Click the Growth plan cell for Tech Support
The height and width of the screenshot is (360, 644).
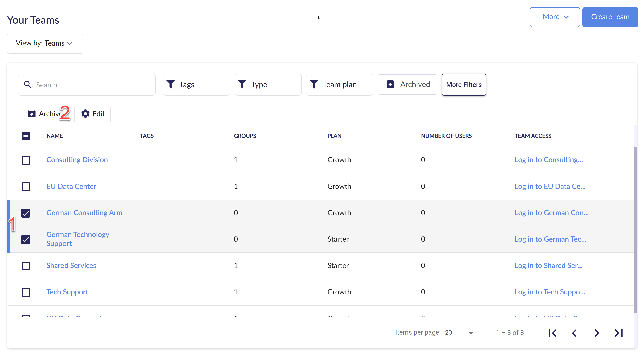(339, 292)
